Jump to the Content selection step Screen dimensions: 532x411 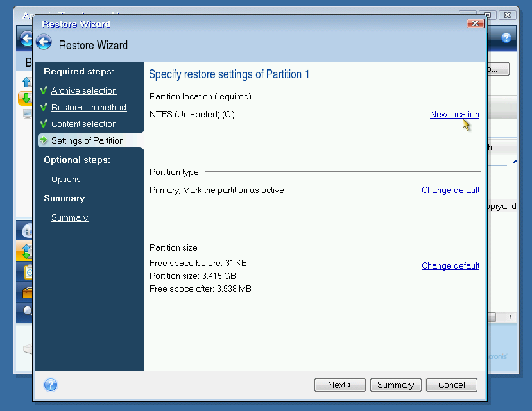[83, 124]
